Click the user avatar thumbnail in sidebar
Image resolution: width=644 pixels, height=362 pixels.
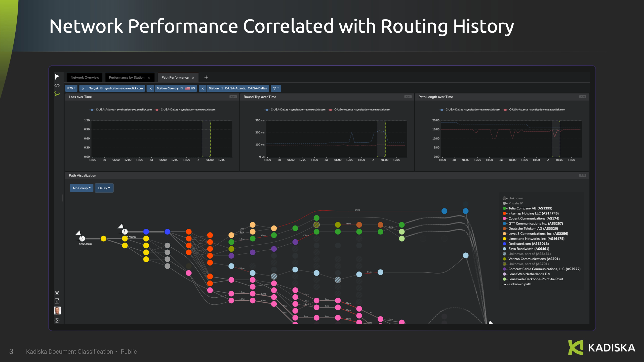(57, 311)
